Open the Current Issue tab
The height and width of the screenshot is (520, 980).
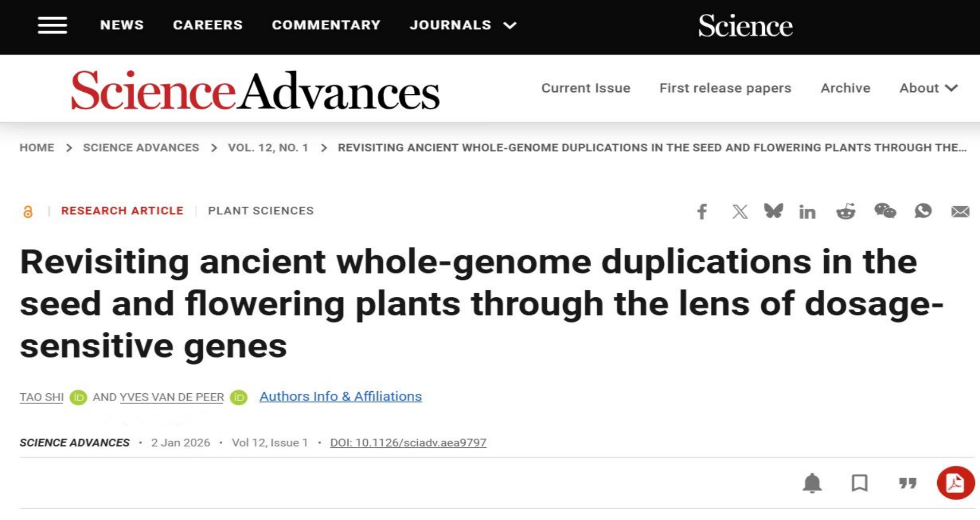pos(585,88)
